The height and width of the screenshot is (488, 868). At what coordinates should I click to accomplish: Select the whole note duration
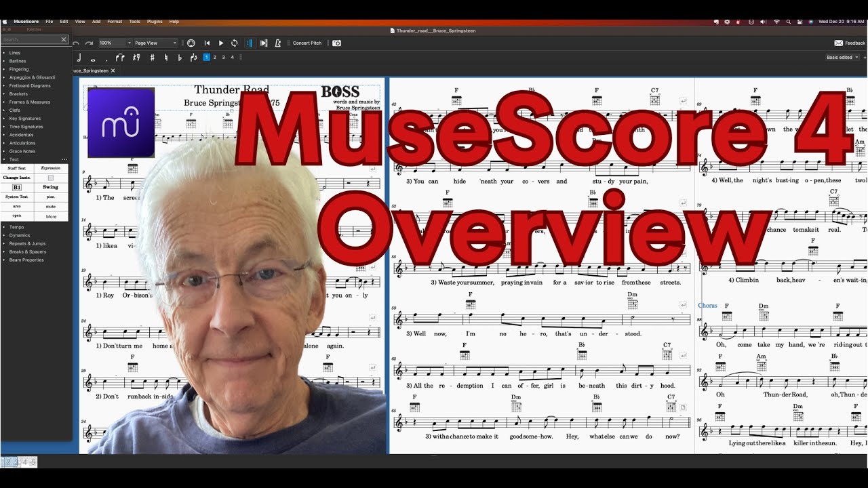pos(93,59)
